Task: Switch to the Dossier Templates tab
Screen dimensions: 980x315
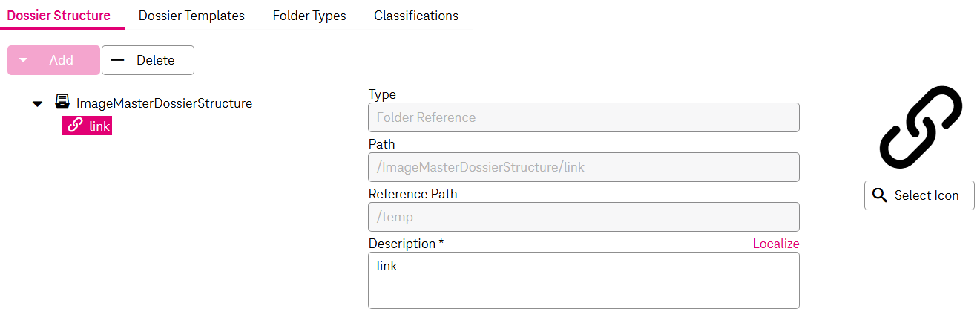Action: click(191, 16)
